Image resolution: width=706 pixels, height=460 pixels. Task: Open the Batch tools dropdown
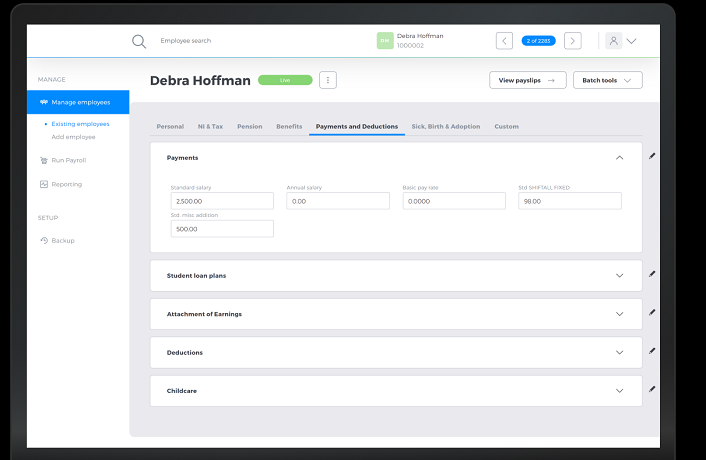pos(607,80)
